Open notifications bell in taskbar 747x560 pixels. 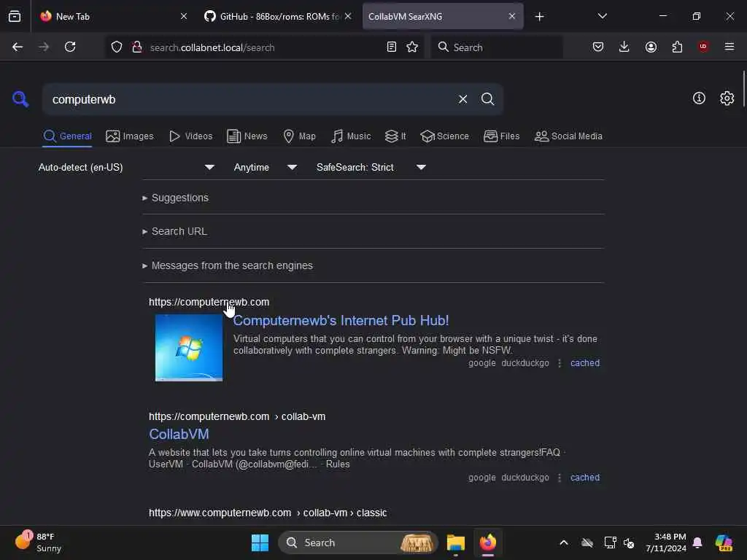coord(697,542)
